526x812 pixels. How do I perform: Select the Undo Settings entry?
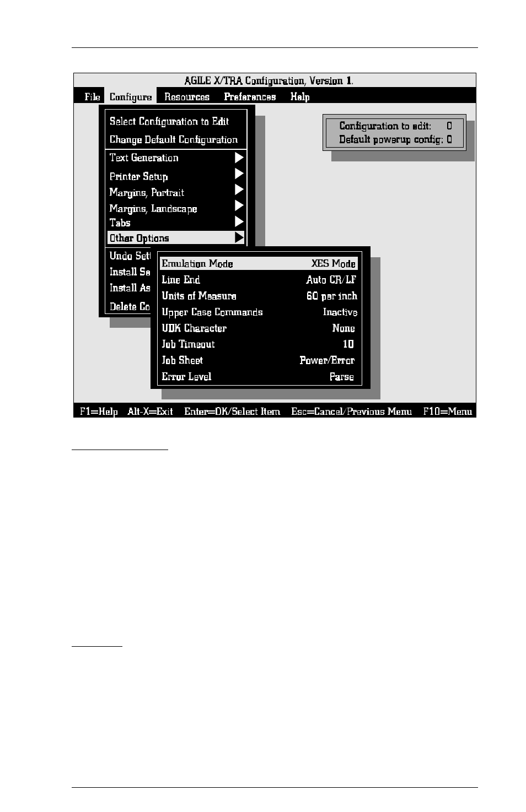(130, 256)
